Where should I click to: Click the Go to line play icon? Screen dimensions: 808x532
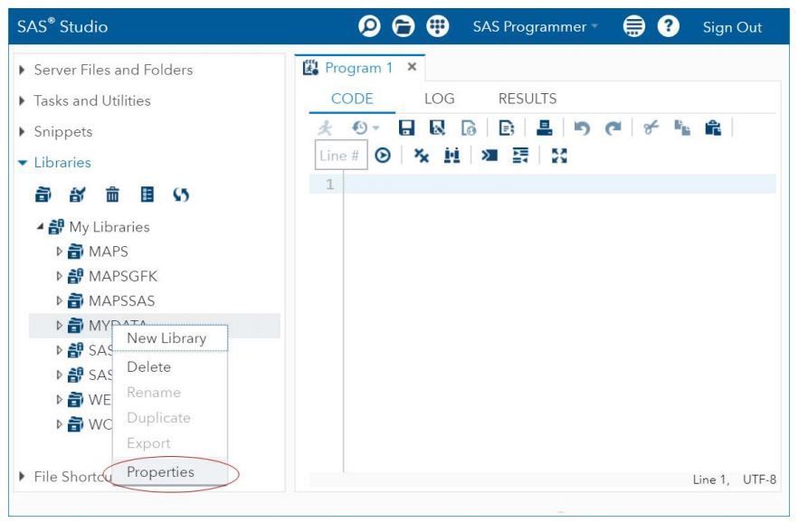[383, 156]
